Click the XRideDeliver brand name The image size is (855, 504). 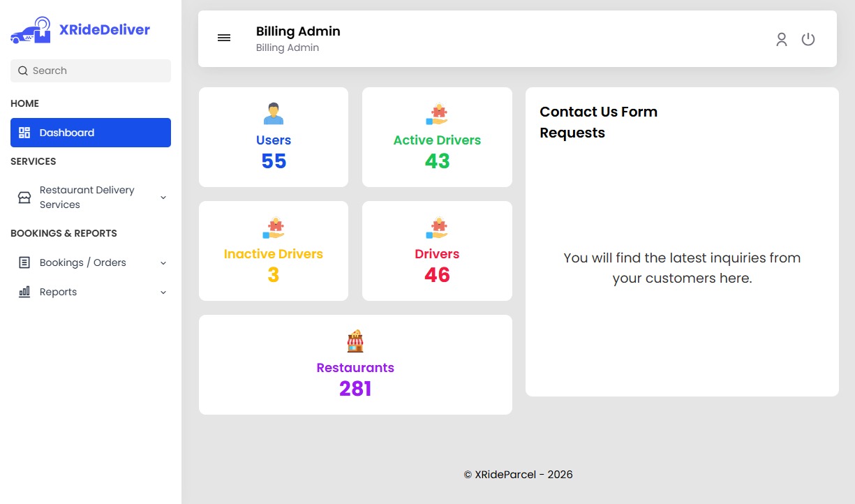pos(104,29)
